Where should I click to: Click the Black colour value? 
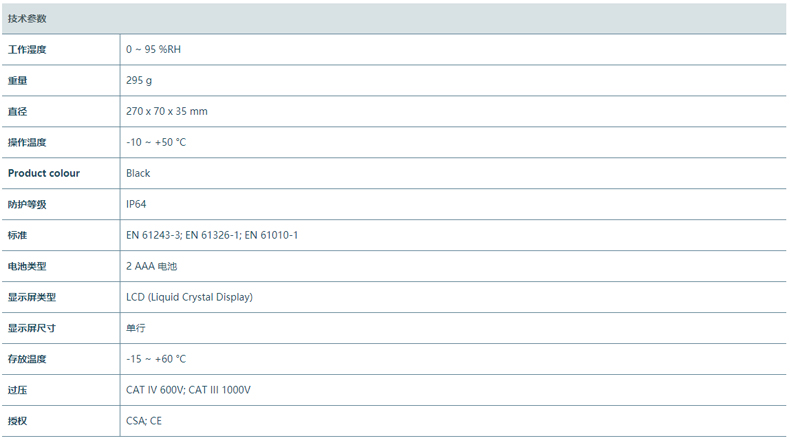pos(138,173)
